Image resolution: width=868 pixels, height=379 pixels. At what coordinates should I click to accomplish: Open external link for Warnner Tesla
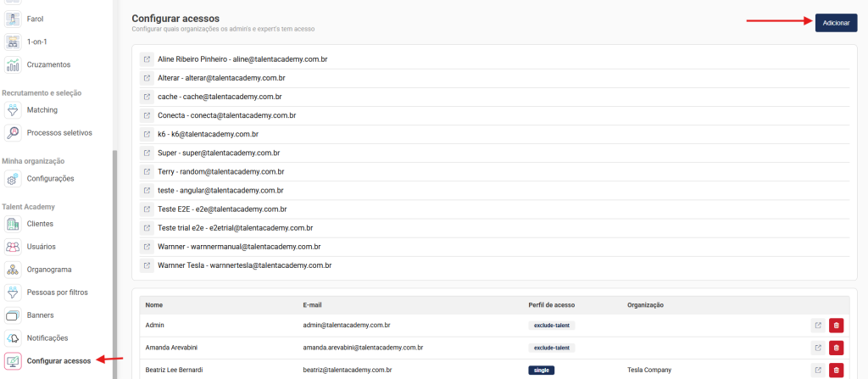(x=147, y=265)
